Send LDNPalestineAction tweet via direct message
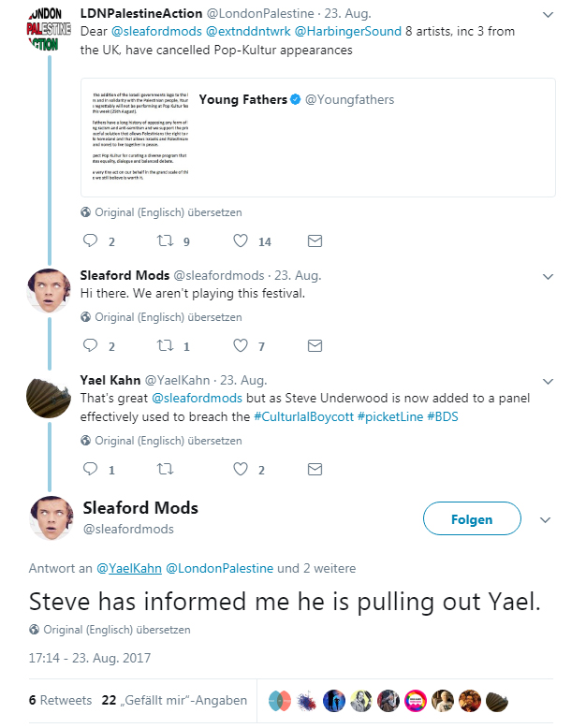 (x=315, y=240)
